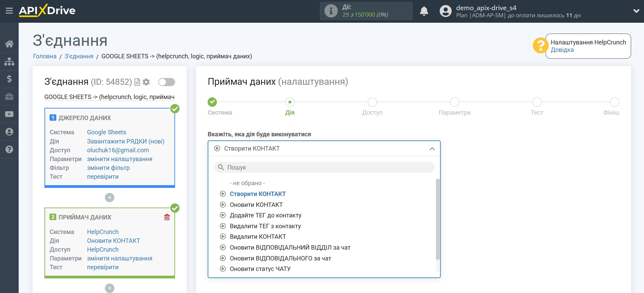Open the 'Головна' breadcrumb link

point(45,56)
